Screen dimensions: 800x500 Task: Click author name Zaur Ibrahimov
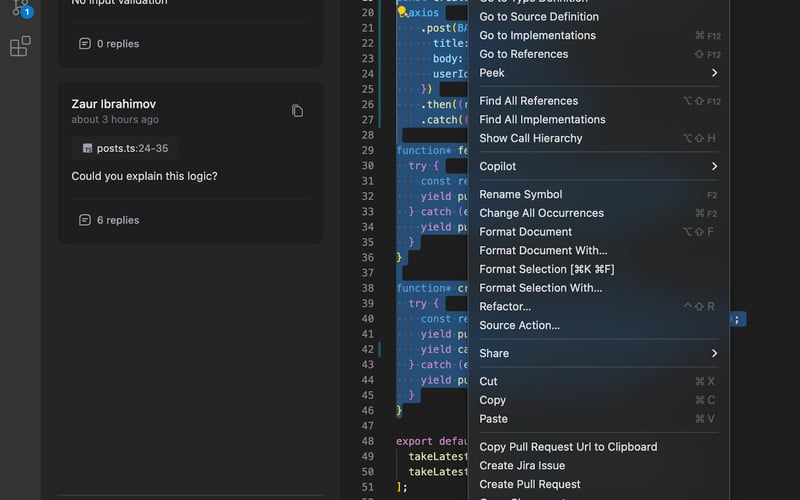pyautogui.click(x=114, y=104)
